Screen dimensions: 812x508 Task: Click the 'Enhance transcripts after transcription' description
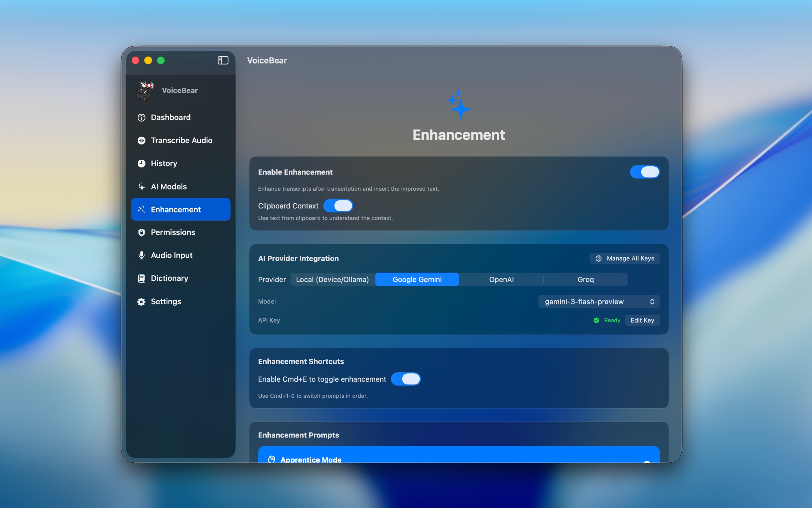tap(348, 189)
